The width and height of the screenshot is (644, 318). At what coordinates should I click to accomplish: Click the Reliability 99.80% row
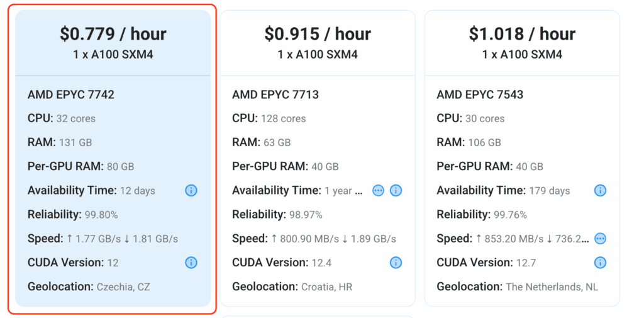(72, 215)
